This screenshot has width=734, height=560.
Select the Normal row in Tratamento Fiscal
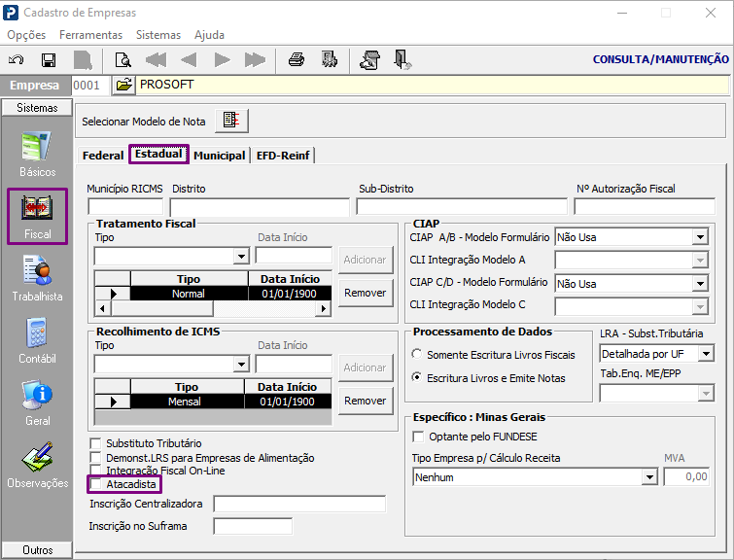click(213, 294)
